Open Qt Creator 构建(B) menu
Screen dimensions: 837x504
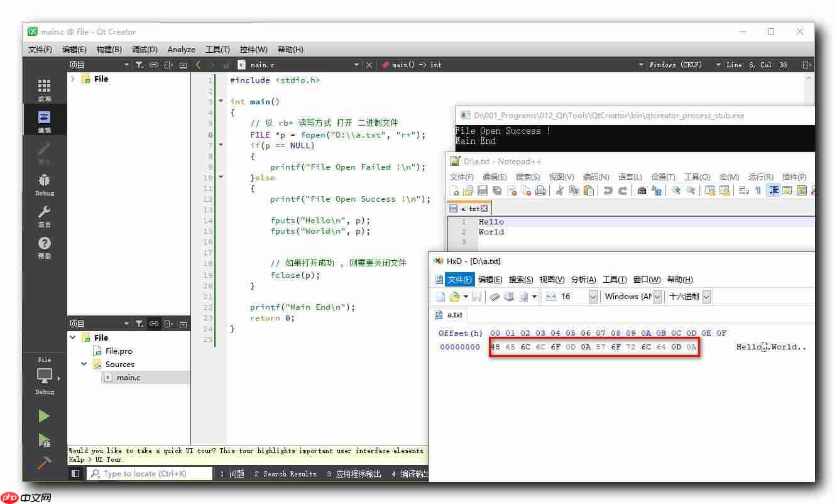109,49
